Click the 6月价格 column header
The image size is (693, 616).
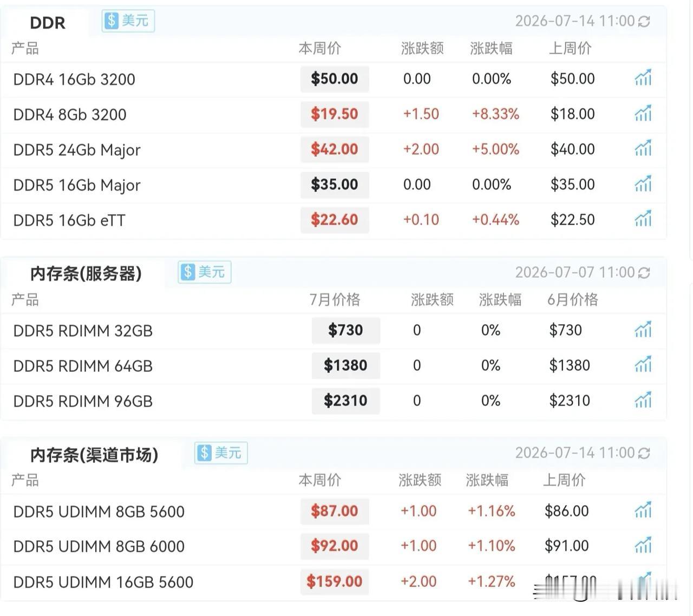[573, 300]
